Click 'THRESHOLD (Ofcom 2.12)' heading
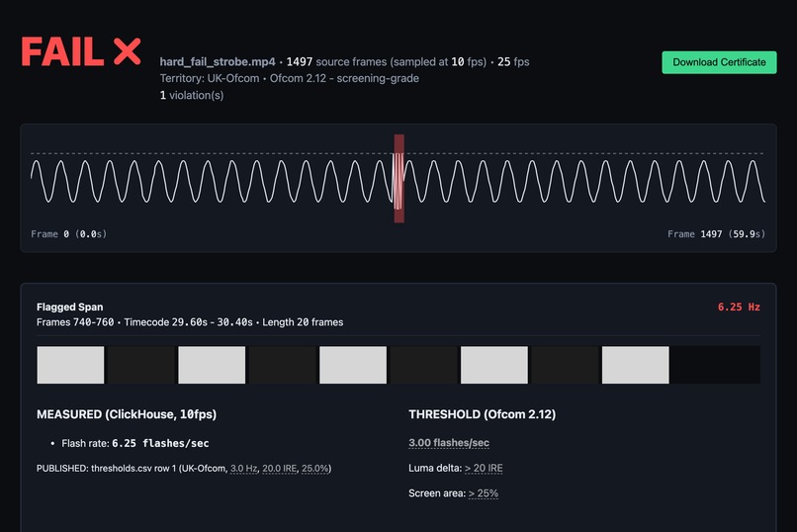Image resolution: width=797 pixels, height=532 pixels. coord(482,414)
